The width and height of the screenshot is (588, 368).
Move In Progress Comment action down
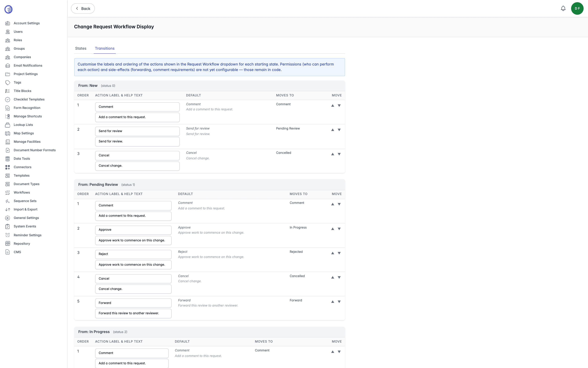(x=339, y=352)
